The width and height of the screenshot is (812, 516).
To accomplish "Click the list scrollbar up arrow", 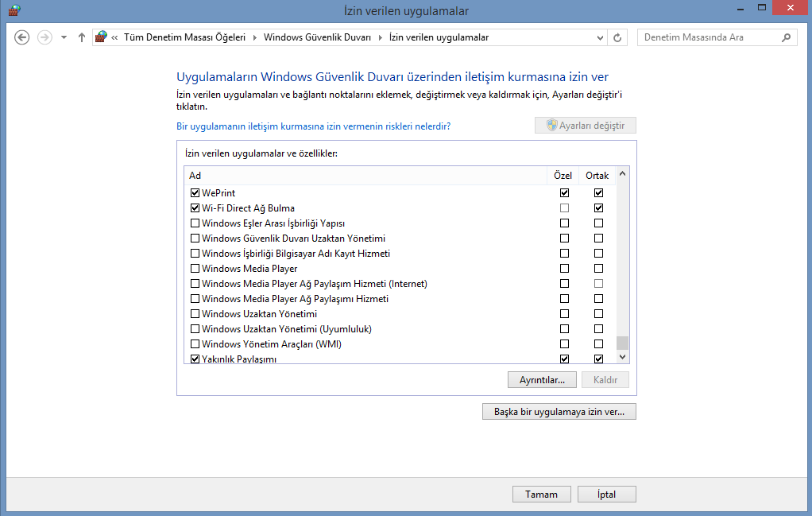I will point(622,174).
